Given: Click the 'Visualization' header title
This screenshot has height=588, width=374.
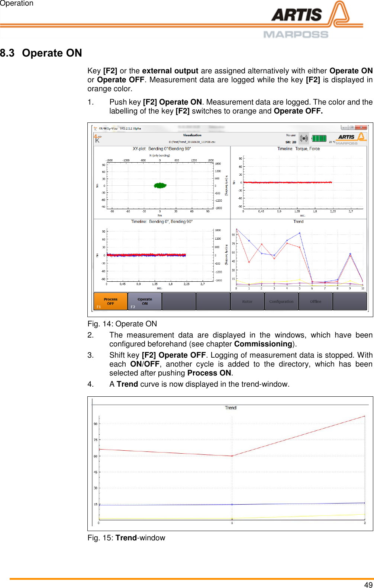Looking at the screenshot, I should [192, 135].
